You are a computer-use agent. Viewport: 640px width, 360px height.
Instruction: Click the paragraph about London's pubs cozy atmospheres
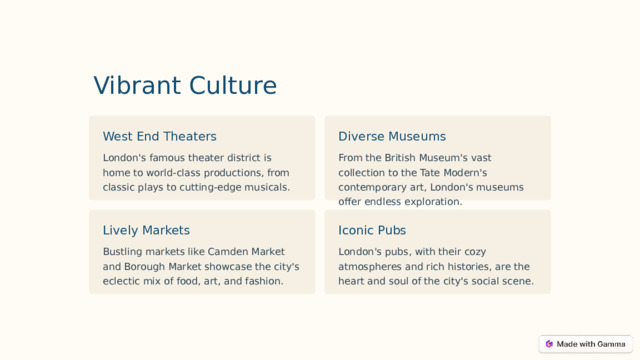click(x=436, y=266)
